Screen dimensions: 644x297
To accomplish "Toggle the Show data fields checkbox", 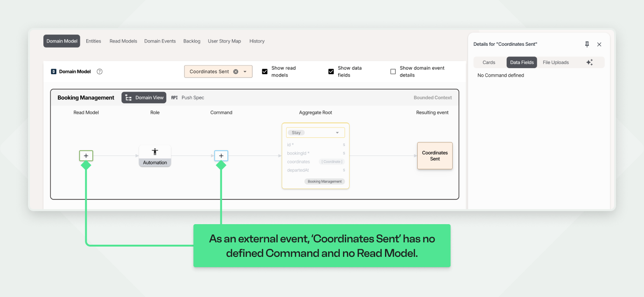I will (331, 71).
